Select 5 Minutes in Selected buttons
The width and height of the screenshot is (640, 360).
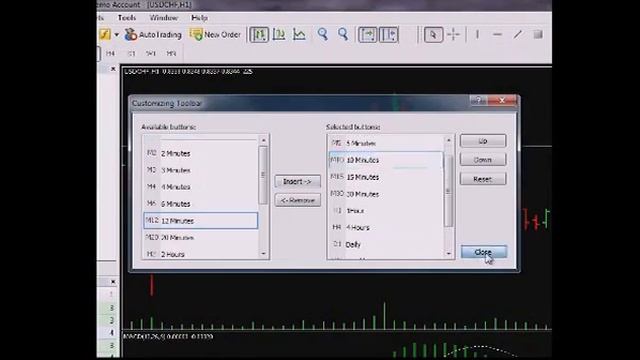pyautogui.click(x=386, y=143)
